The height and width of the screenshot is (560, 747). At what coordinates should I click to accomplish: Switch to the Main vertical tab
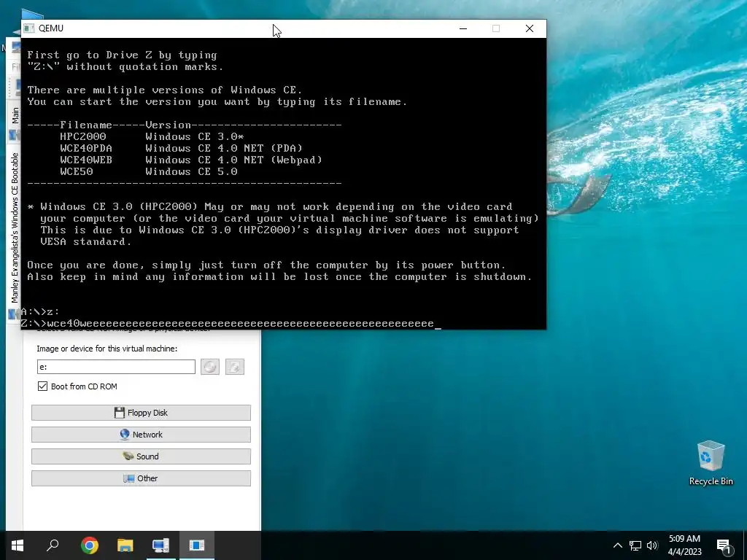click(15, 115)
